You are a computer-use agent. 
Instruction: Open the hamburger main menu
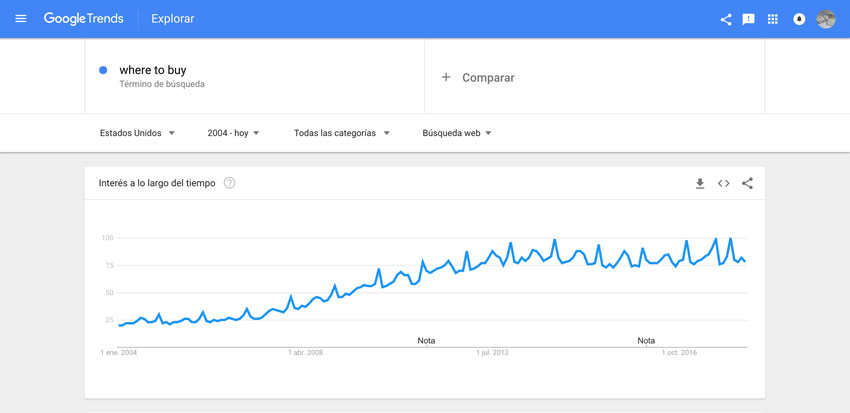point(21,19)
